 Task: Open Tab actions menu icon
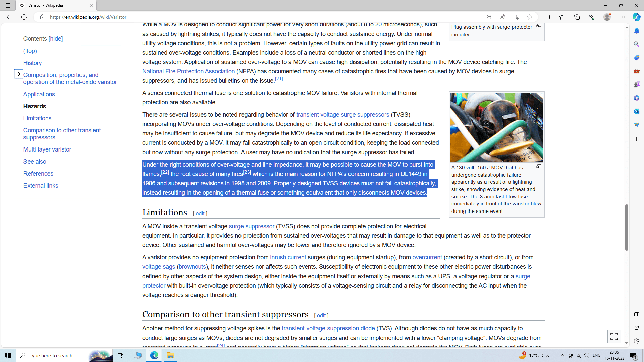(x=8, y=5)
